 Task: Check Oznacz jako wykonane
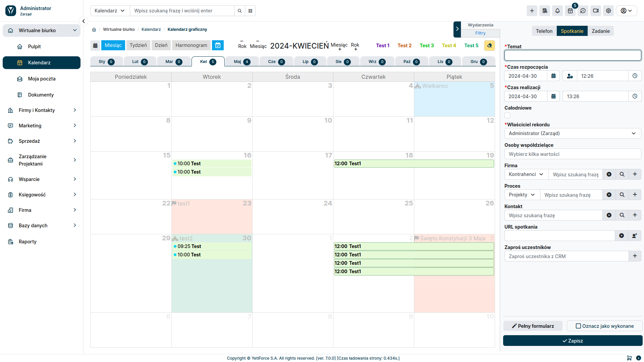click(x=604, y=326)
